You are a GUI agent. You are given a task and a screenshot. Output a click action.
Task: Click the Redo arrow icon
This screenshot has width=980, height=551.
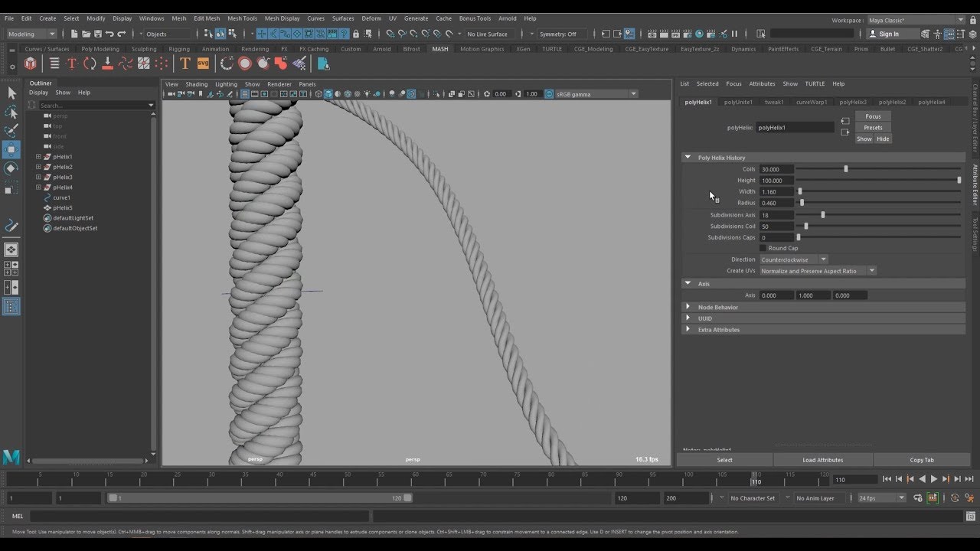[x=121, y=34]
